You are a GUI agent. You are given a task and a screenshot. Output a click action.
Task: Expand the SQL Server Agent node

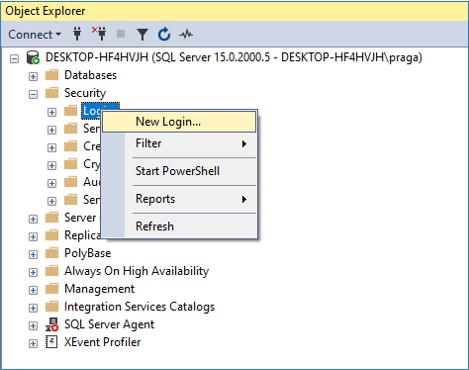click(x=33, y=326)
